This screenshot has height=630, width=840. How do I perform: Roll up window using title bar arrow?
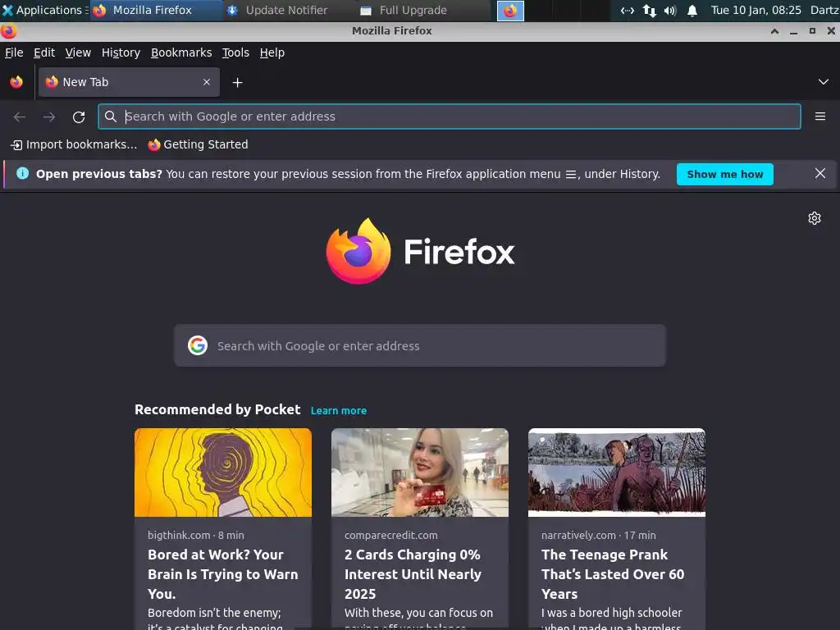pyautogui.click(x=774, y=31)
